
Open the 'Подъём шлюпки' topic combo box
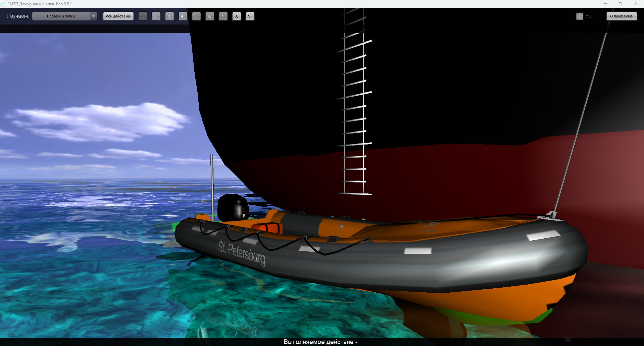[x=61, y=16]
